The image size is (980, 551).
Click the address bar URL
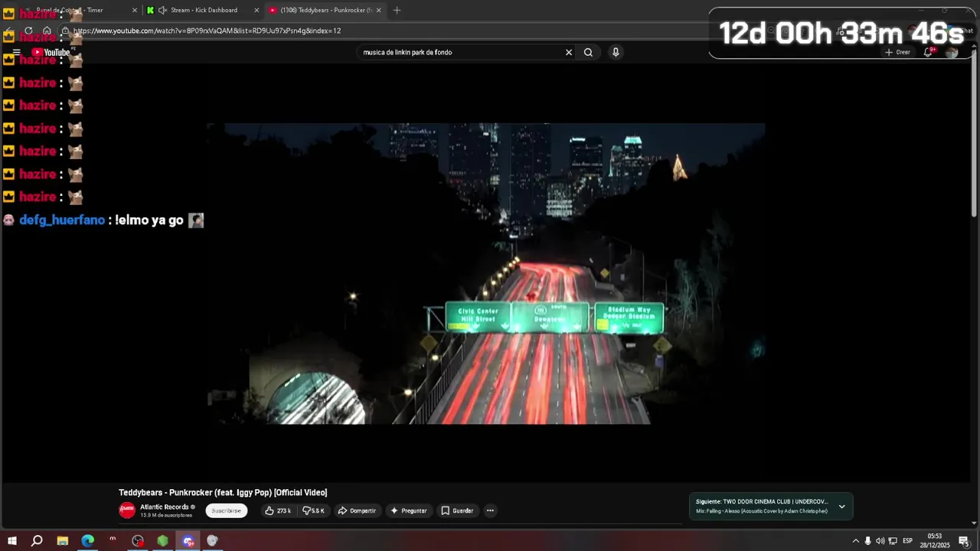click(207, 31)
